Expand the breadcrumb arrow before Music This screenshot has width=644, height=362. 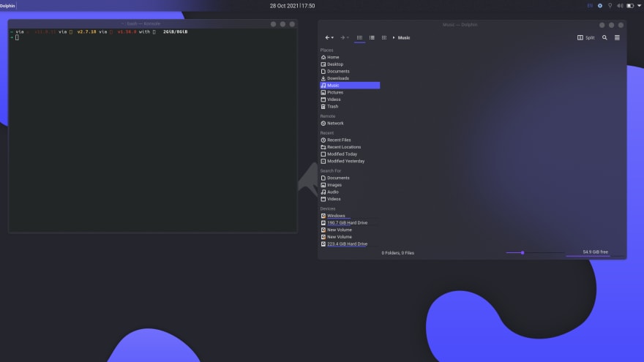tap(394, 38)
